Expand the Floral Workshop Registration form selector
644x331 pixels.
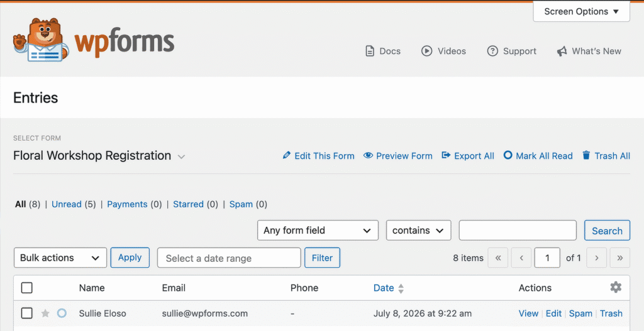point(181,156)
